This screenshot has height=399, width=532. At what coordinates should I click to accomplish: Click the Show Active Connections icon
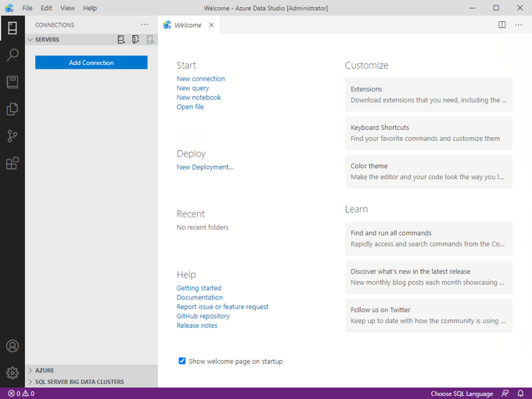click(150, 40)
